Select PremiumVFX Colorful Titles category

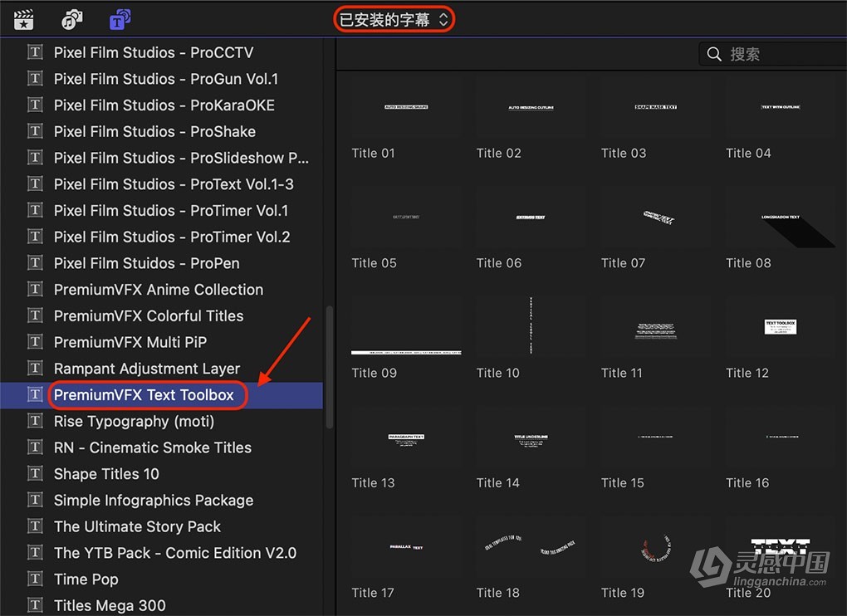[x=162, y=315]
